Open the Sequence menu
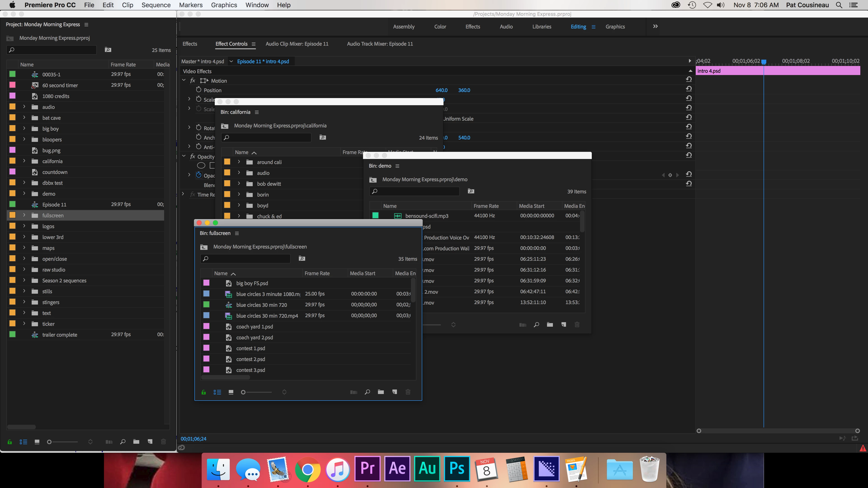Image resolution: width=868 pixels, height=488 pixels. click(x=156, y=5)
